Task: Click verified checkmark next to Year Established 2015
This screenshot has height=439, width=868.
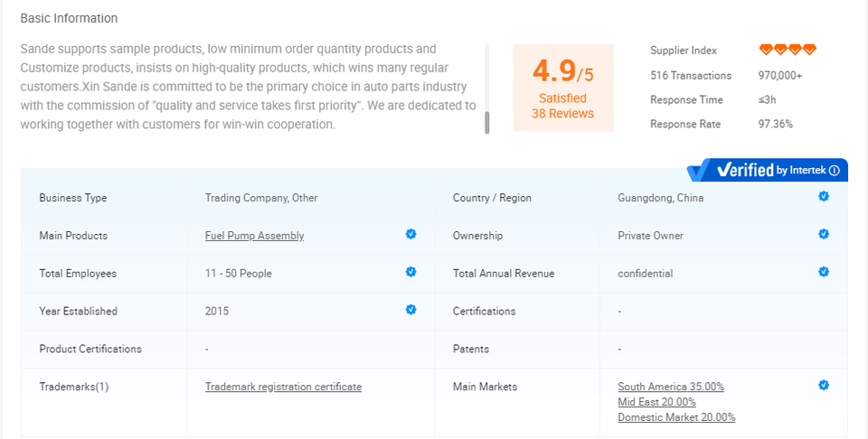Action: point(410,310)
